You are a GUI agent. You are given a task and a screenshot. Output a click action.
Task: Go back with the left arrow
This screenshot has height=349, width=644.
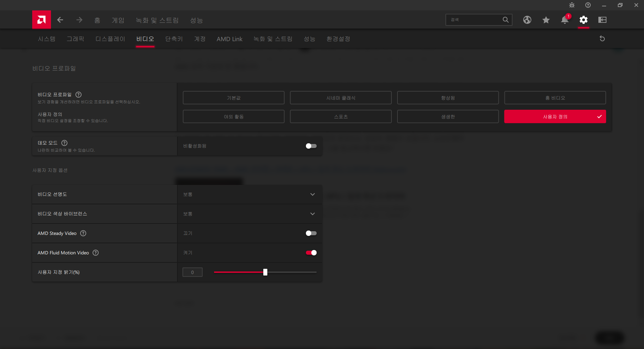[60, 20]
